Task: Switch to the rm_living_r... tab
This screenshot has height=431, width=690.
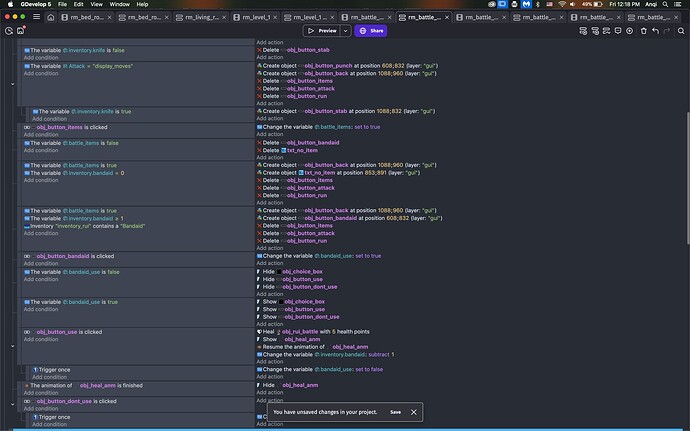Action: [x=202, y=17]
